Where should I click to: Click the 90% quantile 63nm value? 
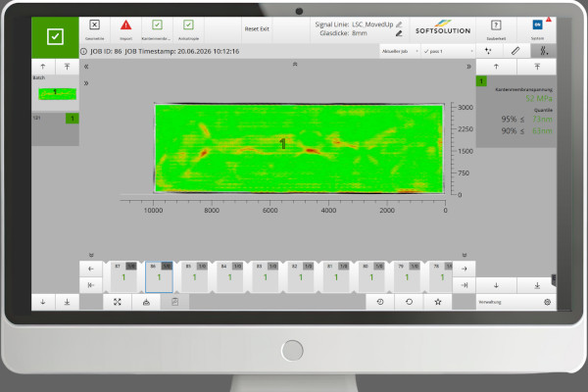(542, 131)
